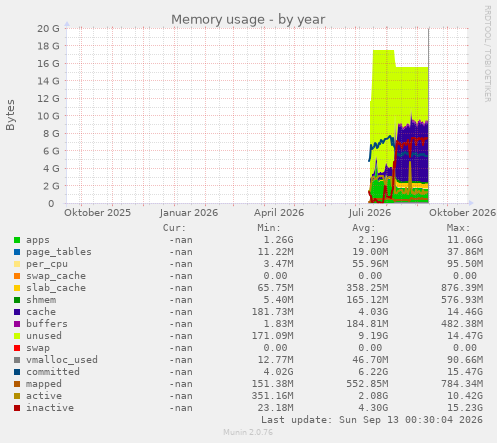Select the 'committed' legend label
497x443 pixels.
pyautogui.click(x=53, y=372)
